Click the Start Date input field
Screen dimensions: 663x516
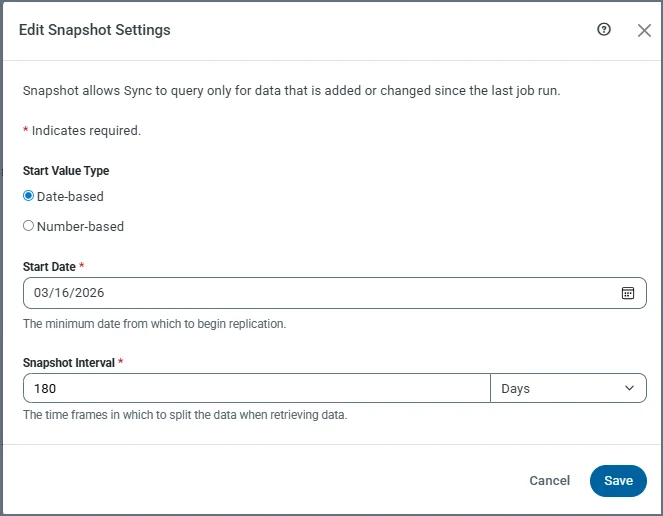tap(334, 293)
